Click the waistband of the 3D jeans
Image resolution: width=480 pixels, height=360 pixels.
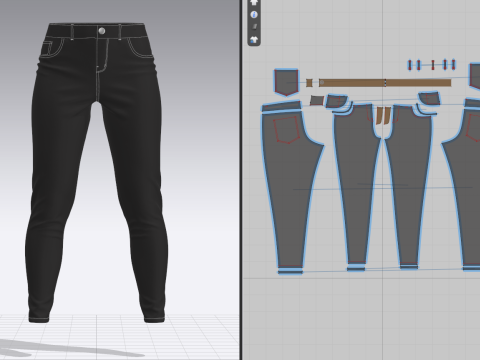point(97,31)
